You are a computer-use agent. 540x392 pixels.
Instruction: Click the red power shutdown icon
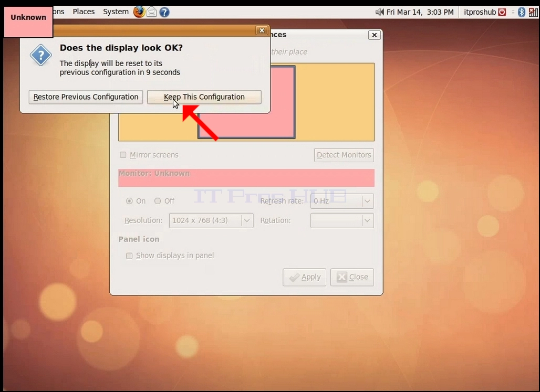tap(502, 12)
